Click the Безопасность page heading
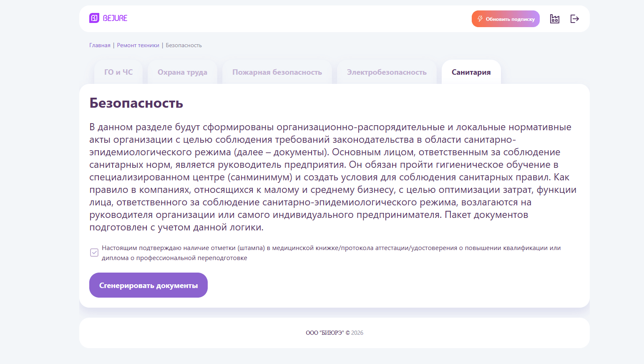The image size is (644, 364). [136, 103]
